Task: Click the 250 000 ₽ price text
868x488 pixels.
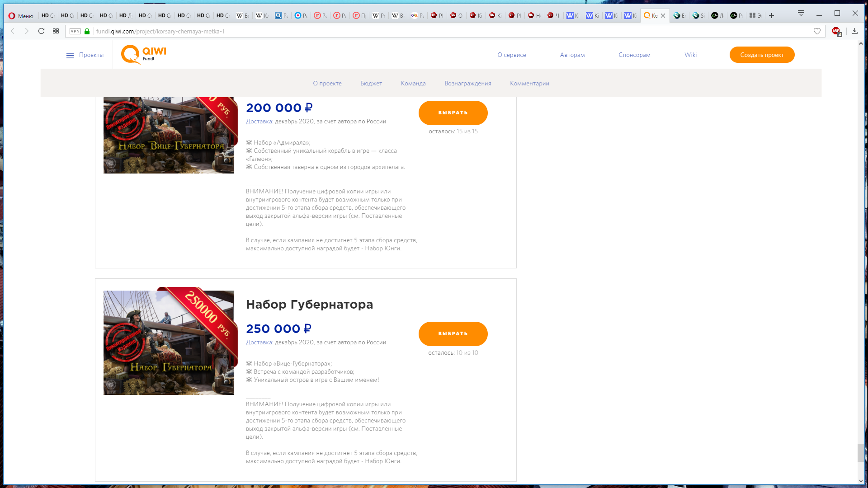Action: pos(279,328)
